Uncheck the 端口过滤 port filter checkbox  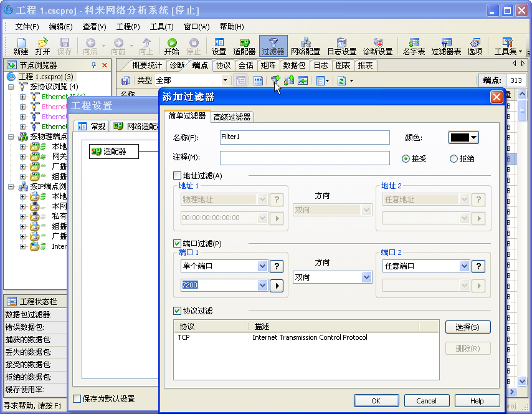pos(178,243)
